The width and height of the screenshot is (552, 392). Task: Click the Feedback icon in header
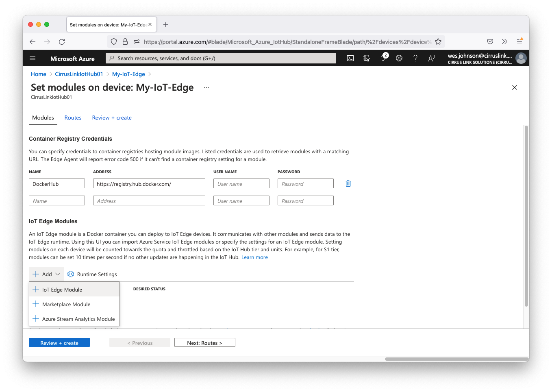click(x=432, y=59)
